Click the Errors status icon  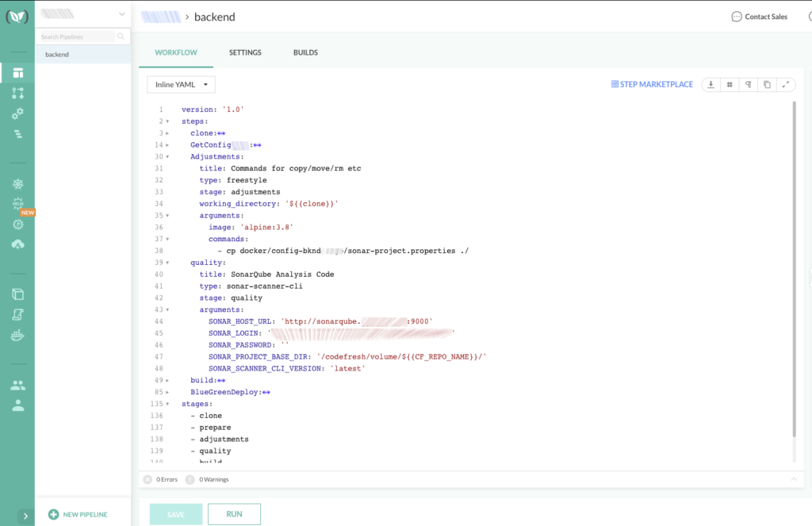click(147, 479)
